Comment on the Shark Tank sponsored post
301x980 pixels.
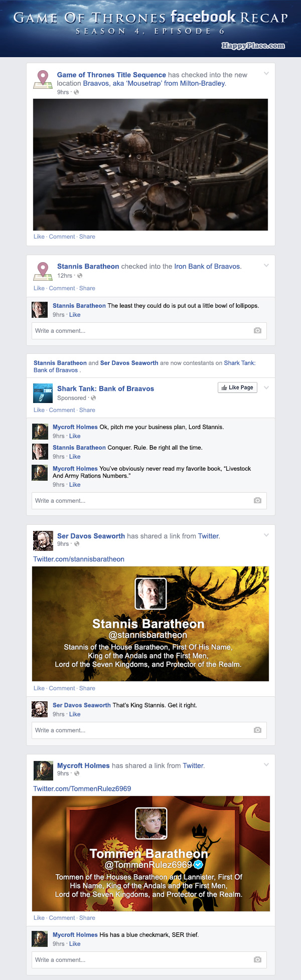point(62,410)
